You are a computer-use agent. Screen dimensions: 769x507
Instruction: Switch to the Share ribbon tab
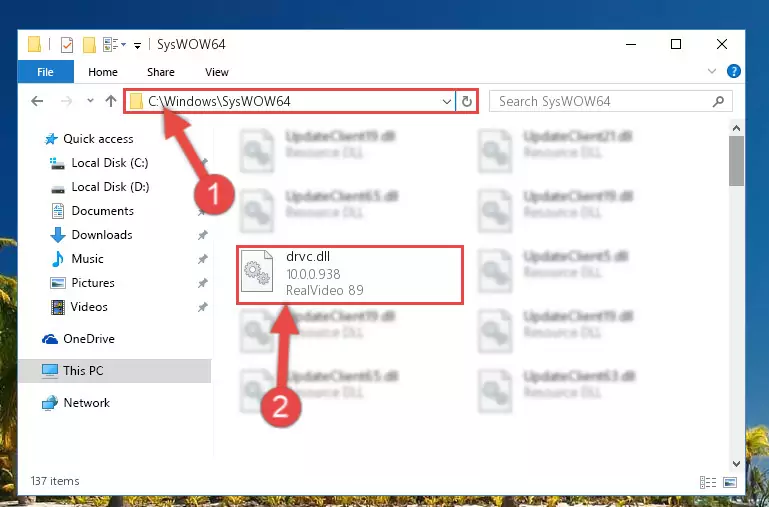pos(161,72)
